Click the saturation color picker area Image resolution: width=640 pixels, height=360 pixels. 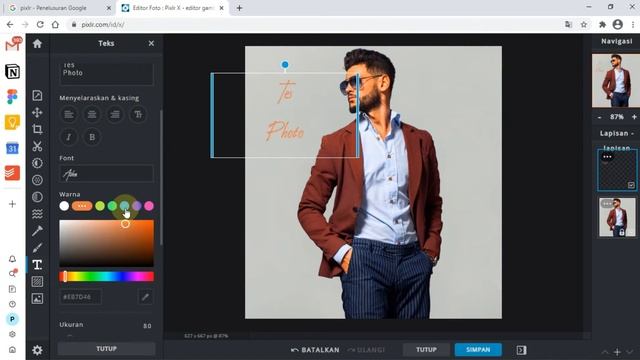tap(107, 243)
